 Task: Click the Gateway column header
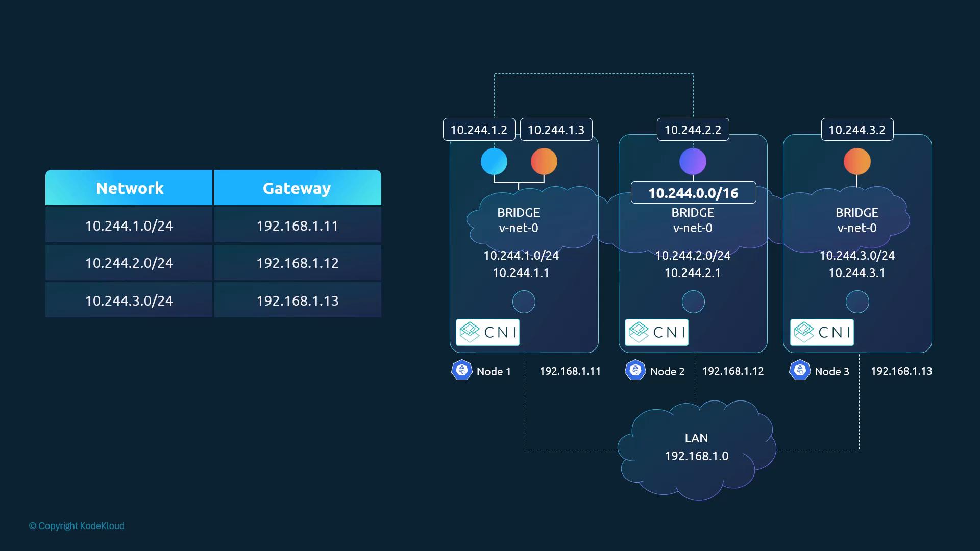(x=298, y=188)
